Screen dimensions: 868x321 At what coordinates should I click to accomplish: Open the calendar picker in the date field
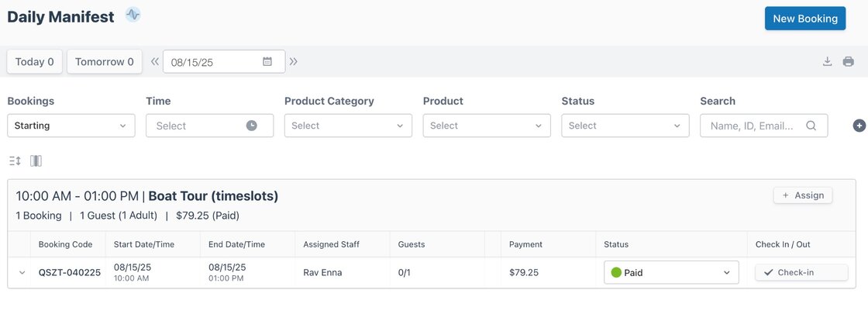tap(267, 62)
